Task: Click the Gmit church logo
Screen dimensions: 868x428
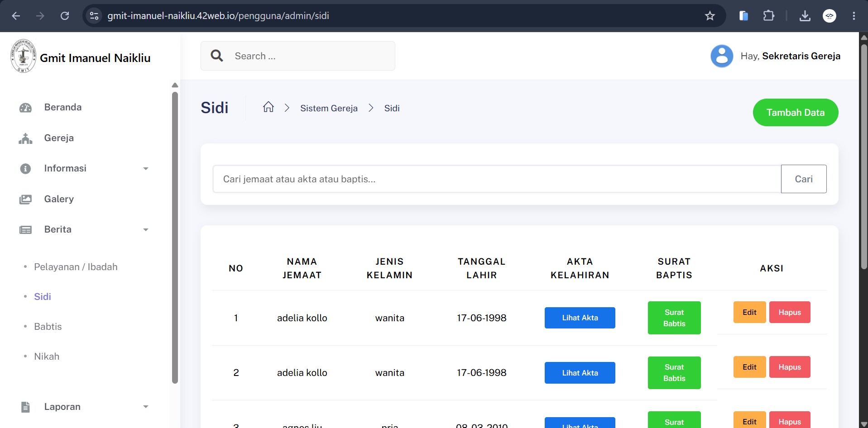Action: pyautogui.click(x=23, y=56)
